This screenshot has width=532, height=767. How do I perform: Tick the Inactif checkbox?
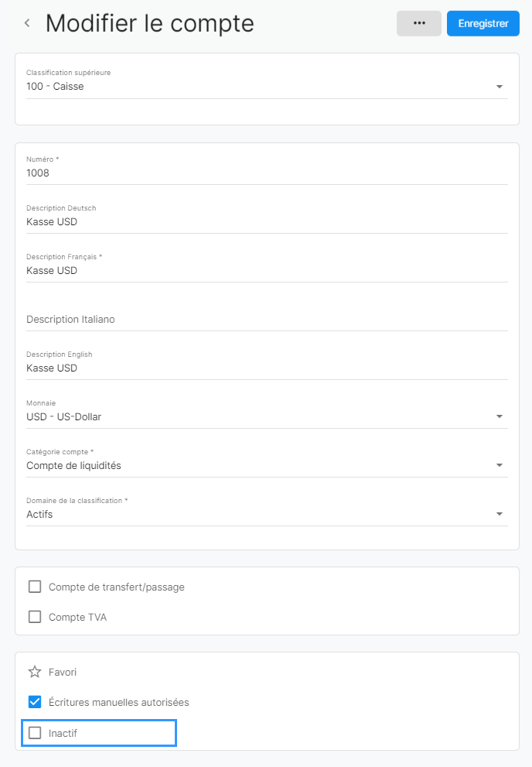coord(35,733)
